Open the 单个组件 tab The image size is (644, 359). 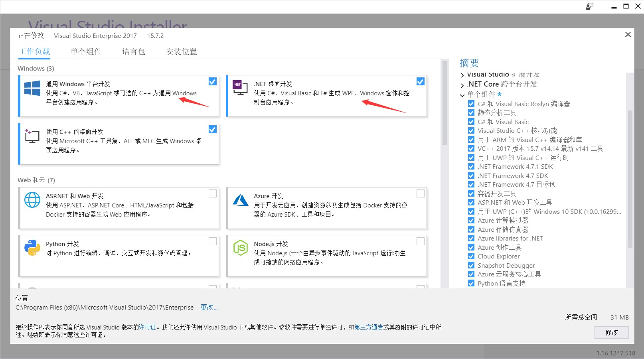click(x=86, y=51)
